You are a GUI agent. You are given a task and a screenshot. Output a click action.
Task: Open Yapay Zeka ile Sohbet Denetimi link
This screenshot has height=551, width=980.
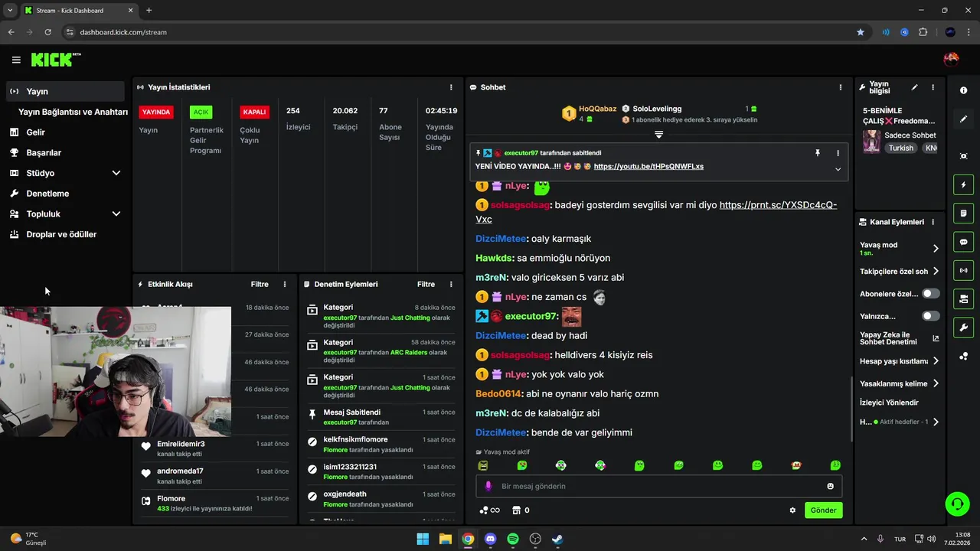point(900,338)
